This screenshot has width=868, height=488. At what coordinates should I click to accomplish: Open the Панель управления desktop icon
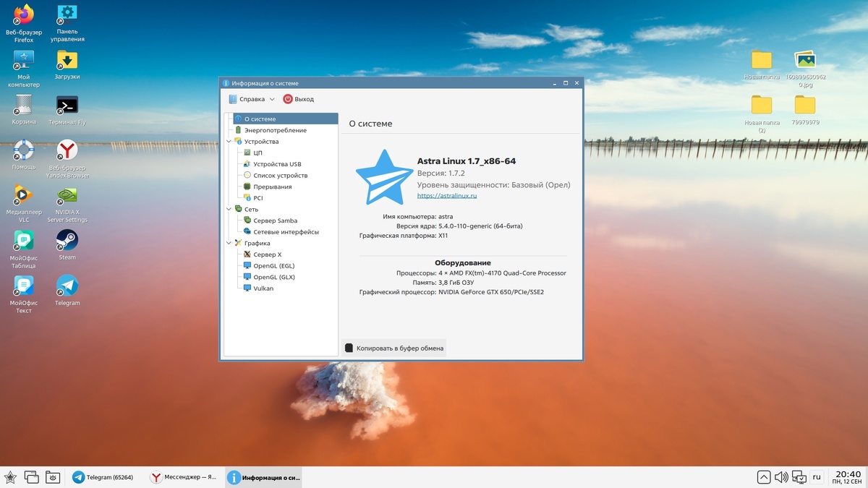(x=67, y=15)
